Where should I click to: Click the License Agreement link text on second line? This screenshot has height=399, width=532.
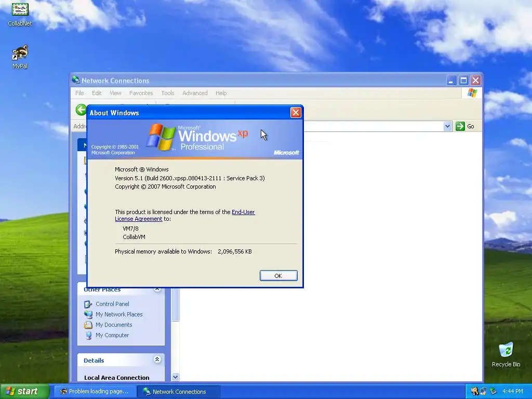pos(138,219)
